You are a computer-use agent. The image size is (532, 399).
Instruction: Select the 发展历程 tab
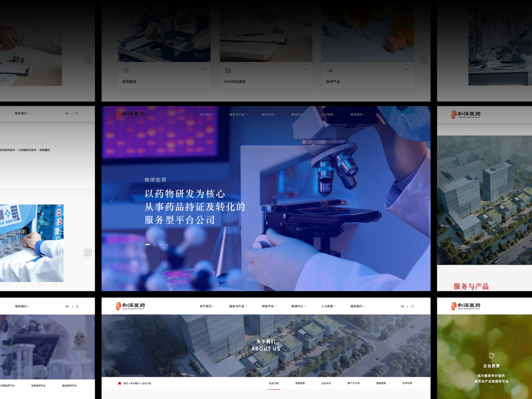tap(300, 383)
